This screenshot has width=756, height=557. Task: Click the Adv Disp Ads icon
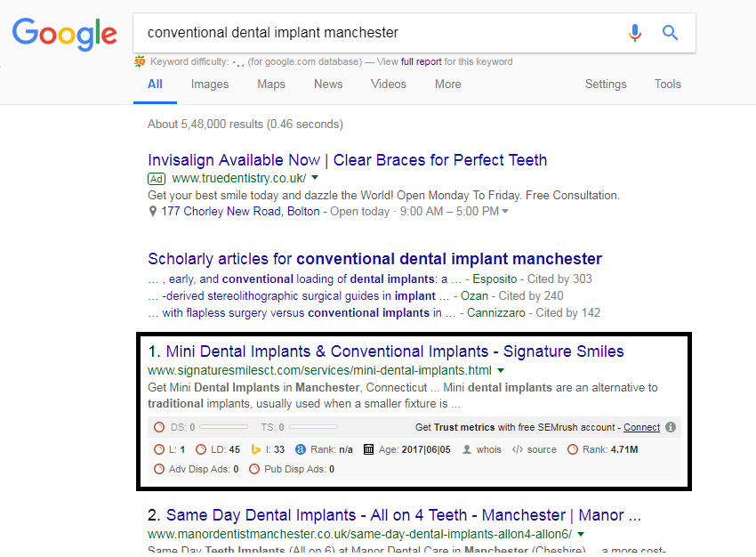pyautogui.click(x=159, y=469)
